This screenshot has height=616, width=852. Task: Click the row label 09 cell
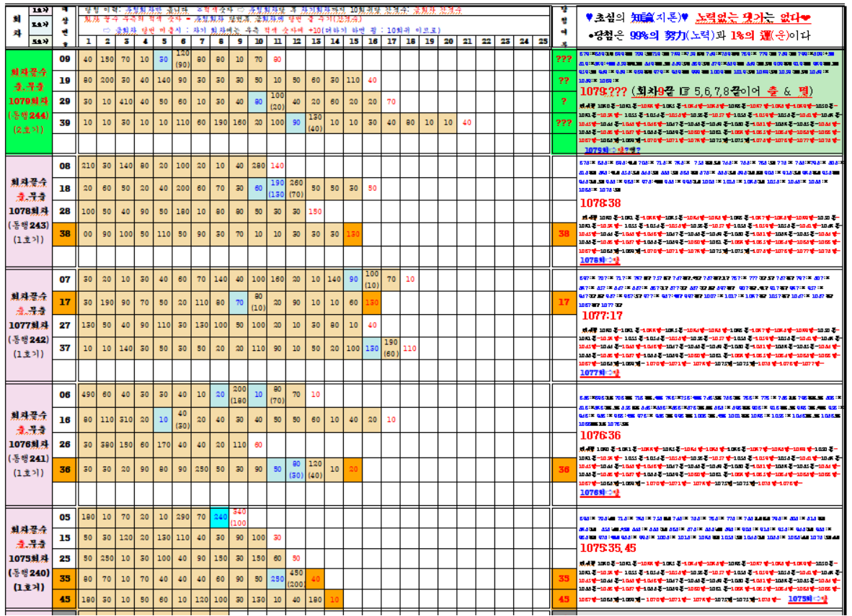click(65, 59)
